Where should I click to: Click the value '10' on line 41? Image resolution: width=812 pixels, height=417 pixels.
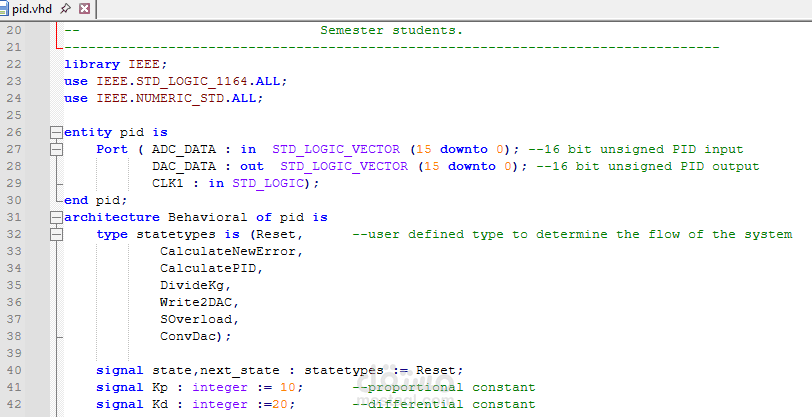pyautogui.click(x=287, y=387)
